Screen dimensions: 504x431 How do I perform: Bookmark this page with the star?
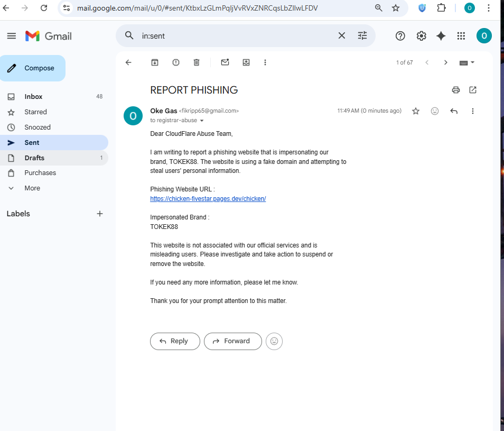click(x=396, y=8)
